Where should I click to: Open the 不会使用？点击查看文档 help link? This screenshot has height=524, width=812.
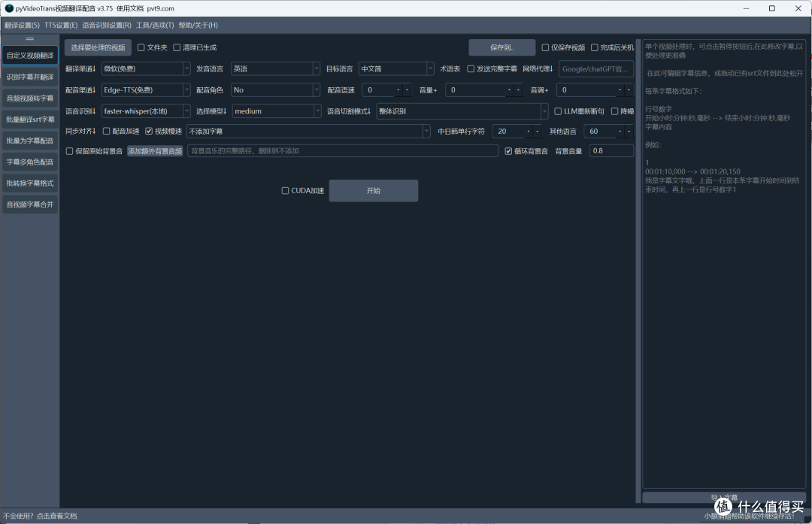[40, 516]
